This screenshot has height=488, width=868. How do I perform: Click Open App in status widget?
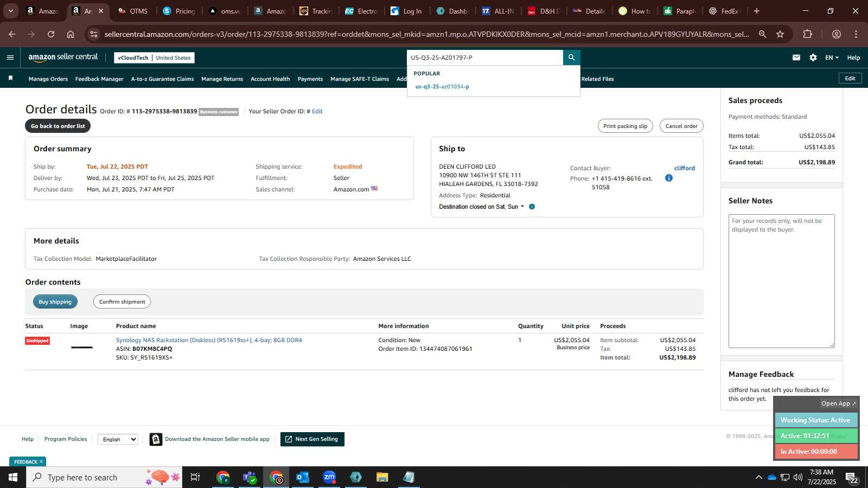(838, 403)
